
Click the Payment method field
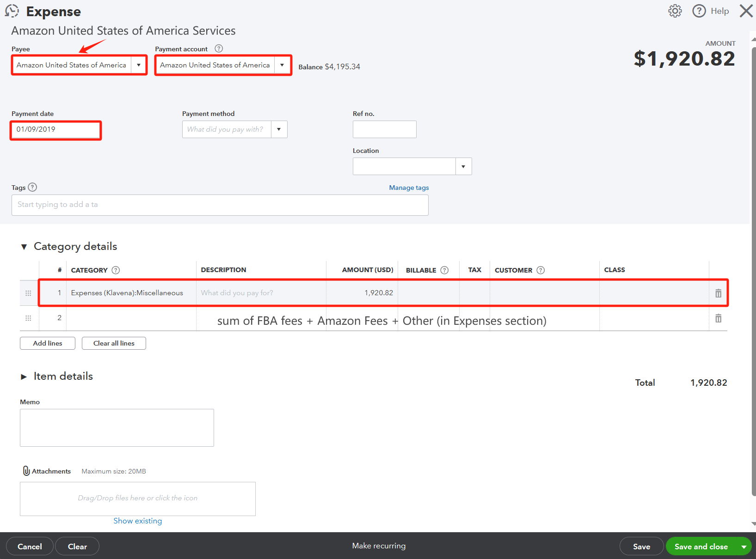click(227, 129)
